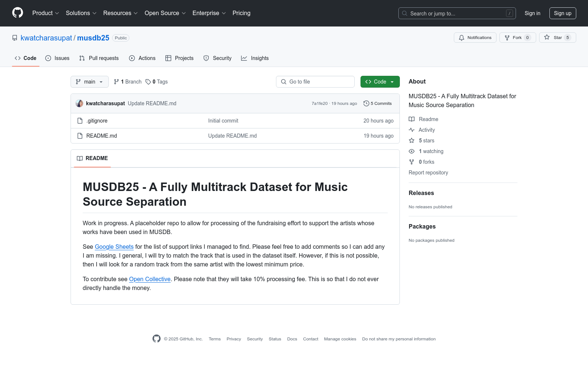Open the kwatcharasupat owner link
This screenshot has width=588, height=368.
pos(46,38)
